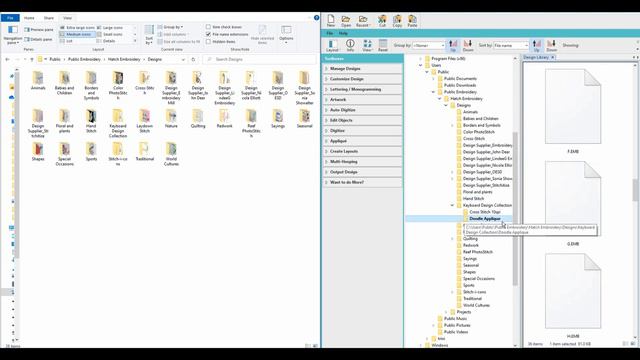Click the Hatch folder tree vertical scrollbar
The image size is (640, 360).
pyautogui.click(x=515, y=208)
